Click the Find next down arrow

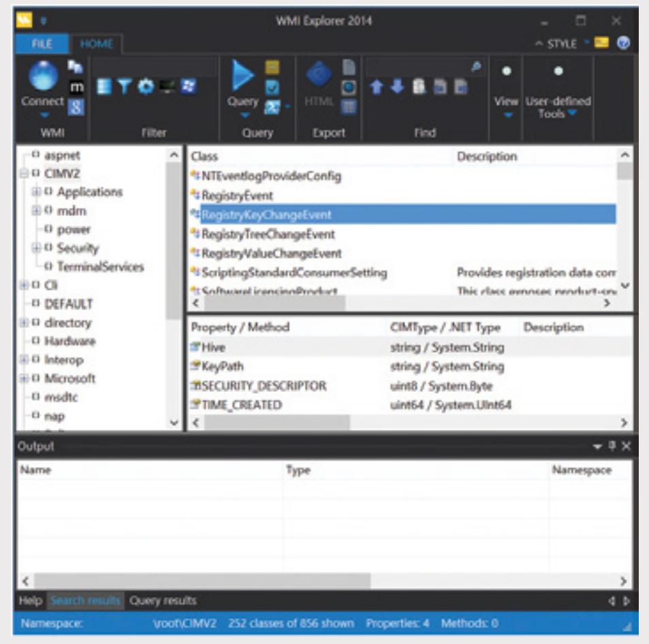pyautogui.click(x=397, y=87)
